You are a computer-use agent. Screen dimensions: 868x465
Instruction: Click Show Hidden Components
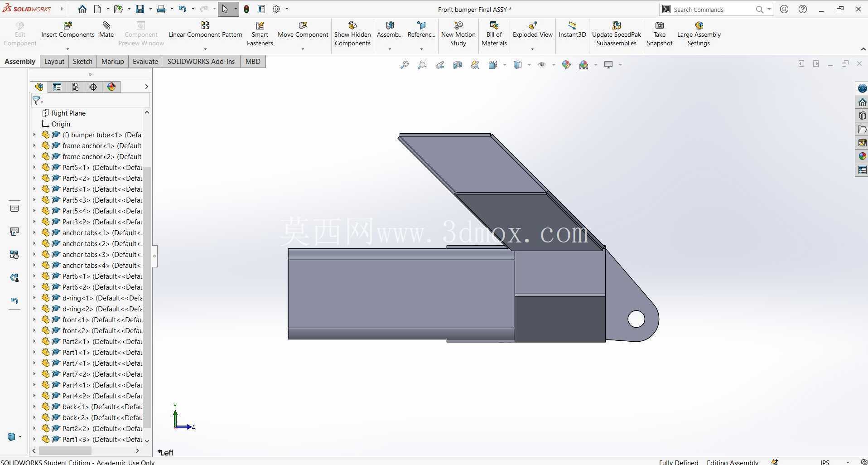click(352, 34)
